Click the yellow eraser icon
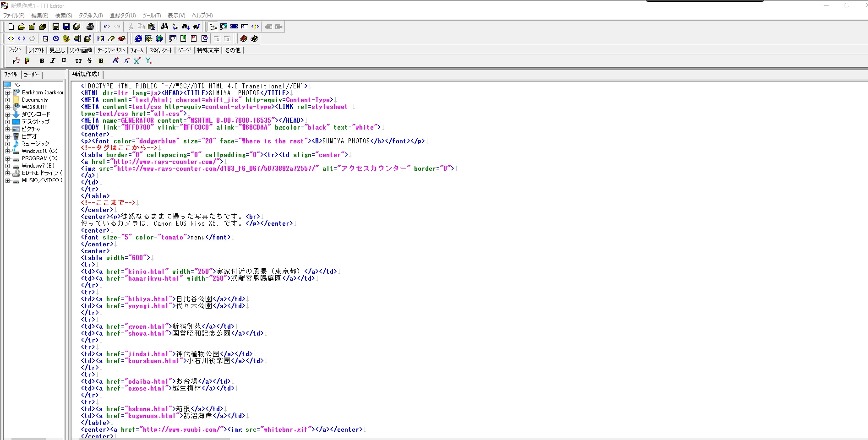This screenshot has height=440, width=868. point(111,38)
